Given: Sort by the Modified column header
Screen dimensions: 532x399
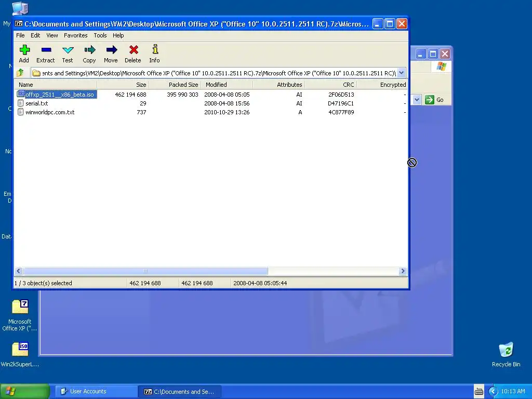Looking at the screenshot, I should 227,85.
